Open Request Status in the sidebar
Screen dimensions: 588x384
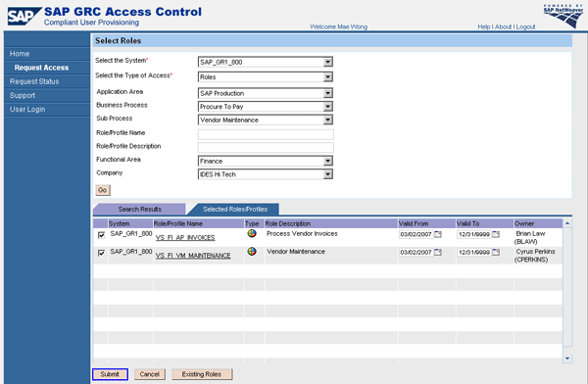(x=34, y=81)
